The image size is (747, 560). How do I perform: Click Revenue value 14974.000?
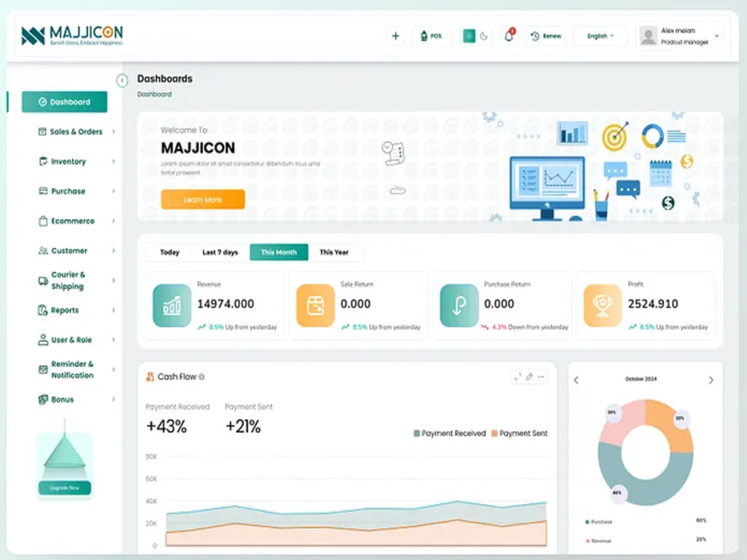(226, 304)
